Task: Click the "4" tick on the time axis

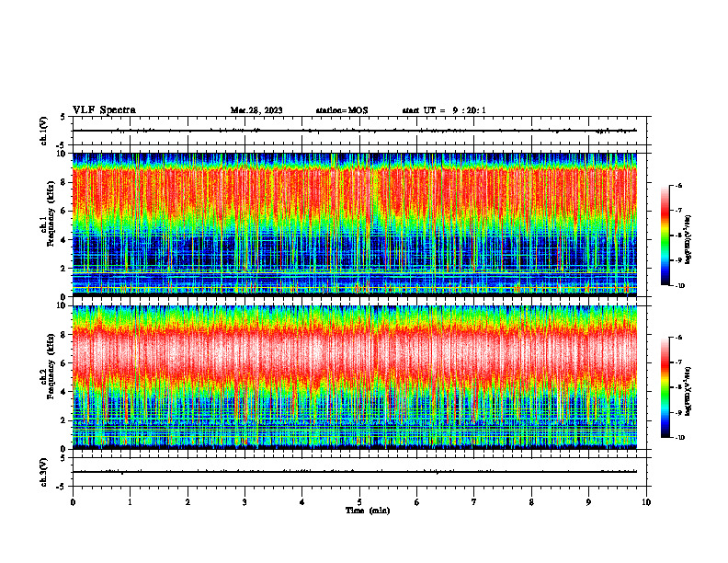Action: pos(302,502)
